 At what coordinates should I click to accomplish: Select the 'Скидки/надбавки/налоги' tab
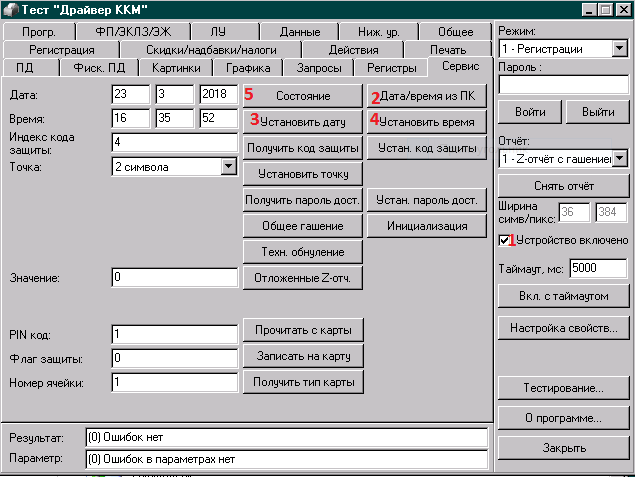pyautogui.click(x=198, y=50)
